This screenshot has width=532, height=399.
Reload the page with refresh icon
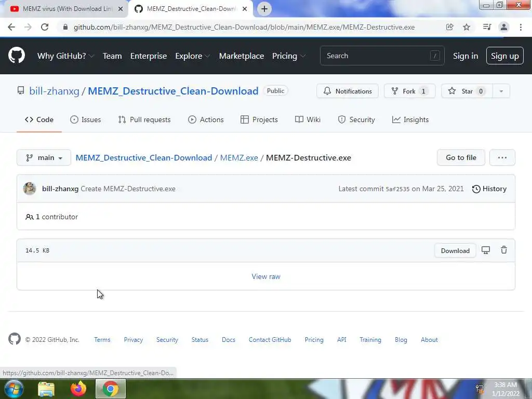pos(45,27)
